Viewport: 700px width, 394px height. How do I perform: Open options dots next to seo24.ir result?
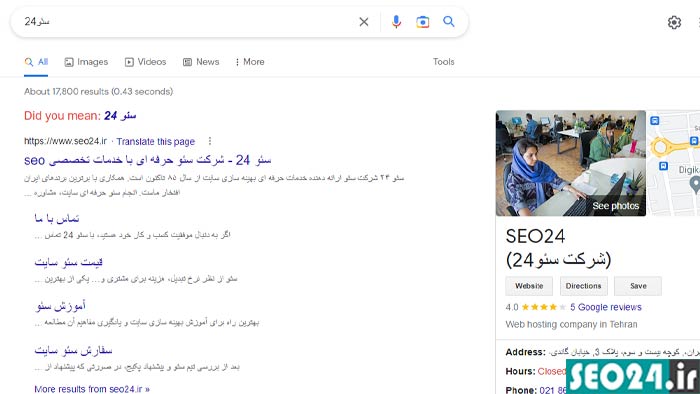(x=210, y=141)
